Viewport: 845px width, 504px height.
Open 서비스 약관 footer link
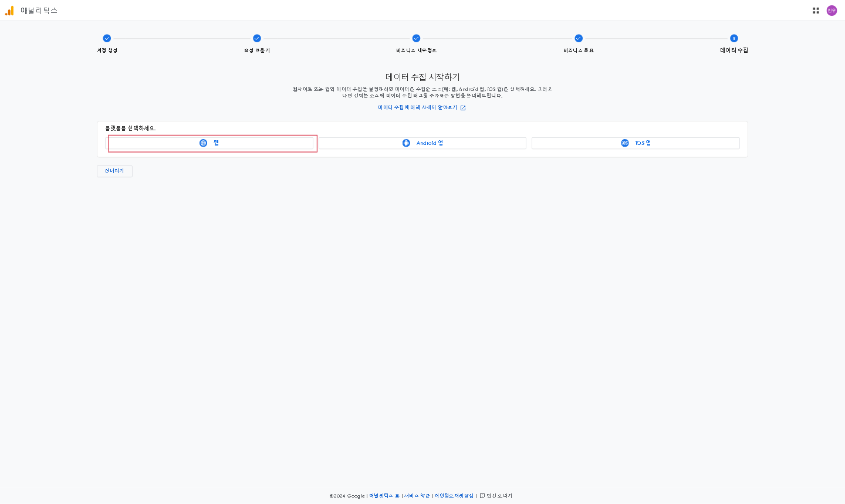point(417,496)
